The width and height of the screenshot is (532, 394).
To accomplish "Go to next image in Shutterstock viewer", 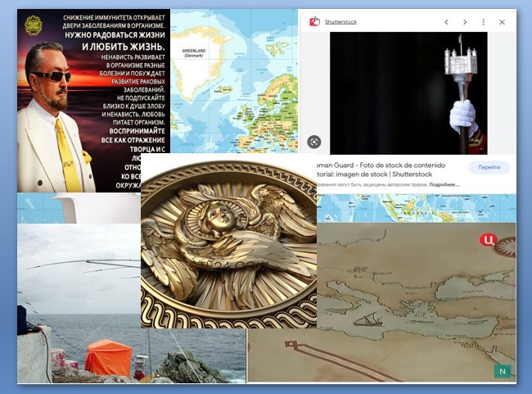I will point(465,22).
